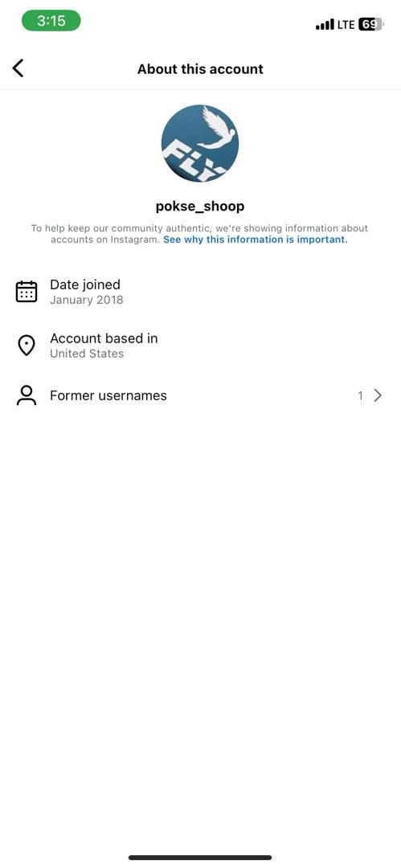This screenshot has height=868, width=401.
Task: Open See why this information is important link
Action: click(x=256, y=240)
